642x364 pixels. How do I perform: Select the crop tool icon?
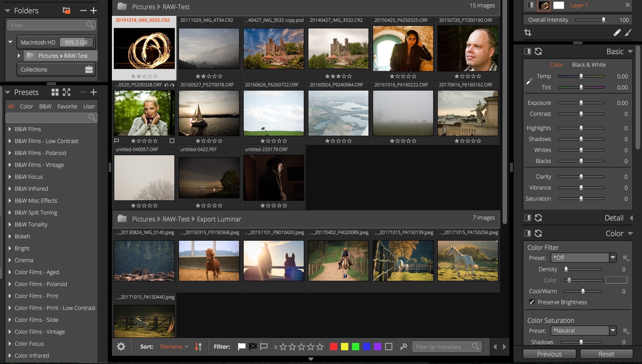tap(528, 33)
